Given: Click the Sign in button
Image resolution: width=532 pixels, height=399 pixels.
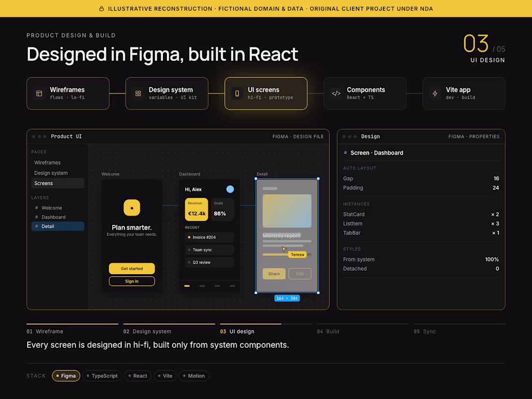Looking at the screenshot, I should pyautogui.click(x=132, y=281).
